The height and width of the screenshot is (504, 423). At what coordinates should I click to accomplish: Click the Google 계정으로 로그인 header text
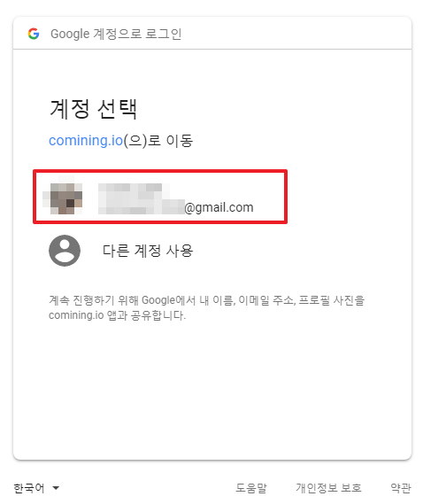point(116,34)
